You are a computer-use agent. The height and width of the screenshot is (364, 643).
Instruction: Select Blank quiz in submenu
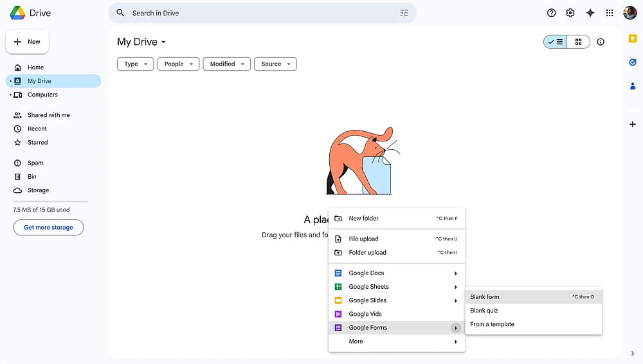tap(534, 311)
